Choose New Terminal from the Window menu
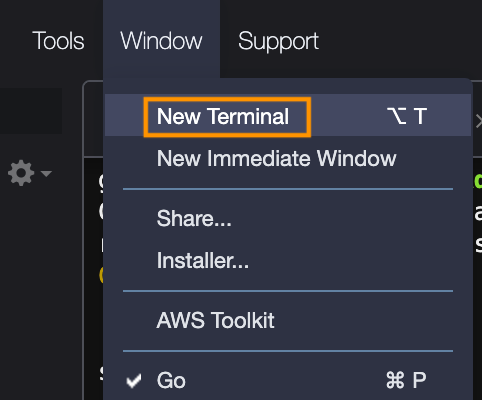 click(223, 116)
